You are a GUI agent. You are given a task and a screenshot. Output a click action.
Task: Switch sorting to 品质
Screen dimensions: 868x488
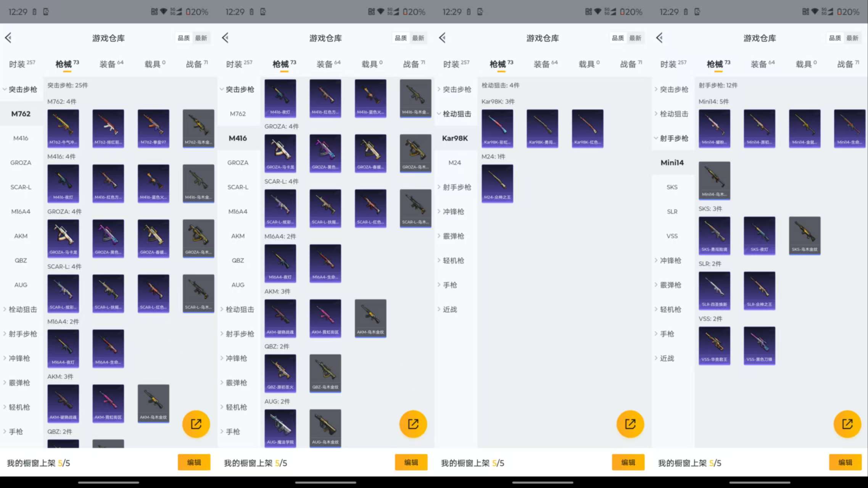[x=184, y=38]
